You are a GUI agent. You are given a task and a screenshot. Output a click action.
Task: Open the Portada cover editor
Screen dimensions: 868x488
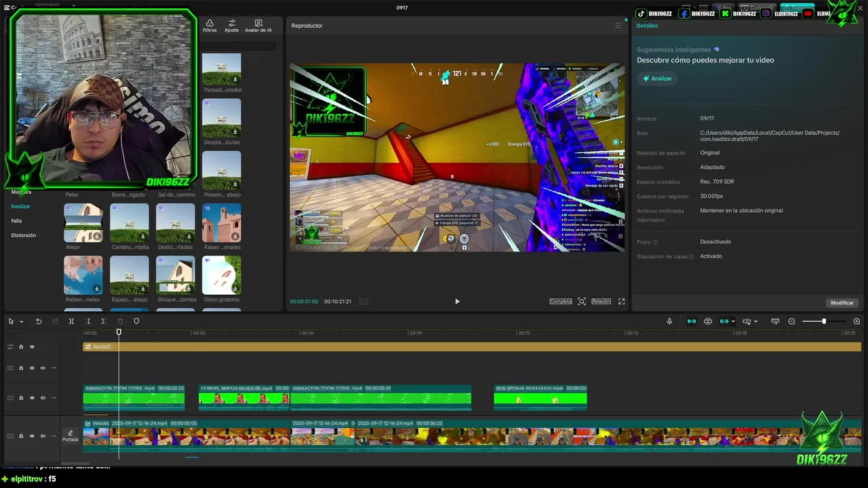71,436
